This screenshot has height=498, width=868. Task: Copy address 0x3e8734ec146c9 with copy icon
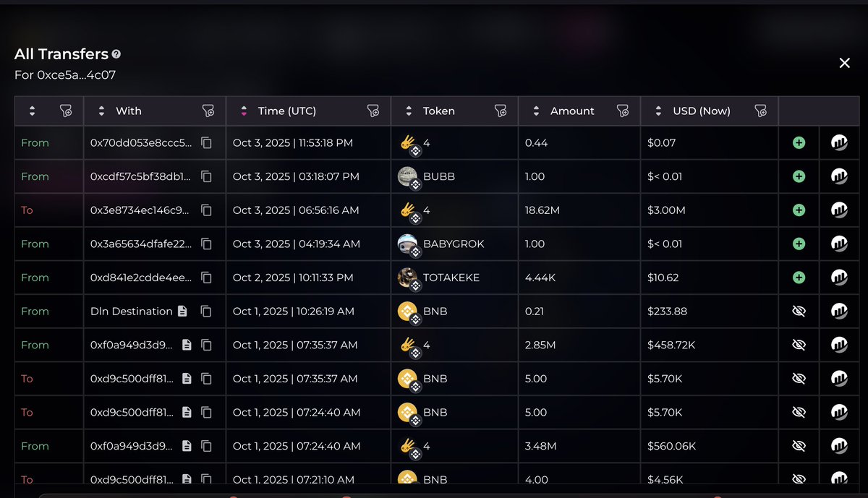207,210
